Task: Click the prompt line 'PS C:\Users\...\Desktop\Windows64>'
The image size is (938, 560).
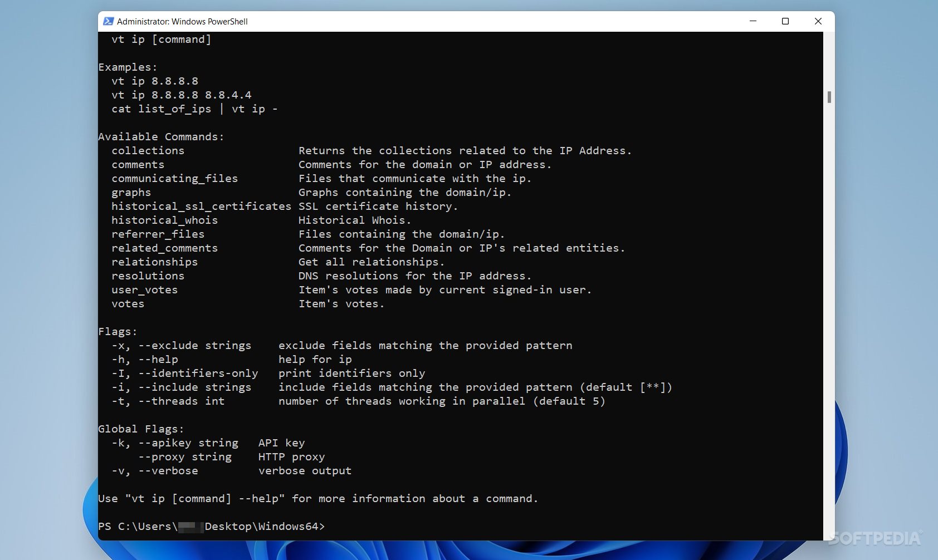Action: point(211,527)
